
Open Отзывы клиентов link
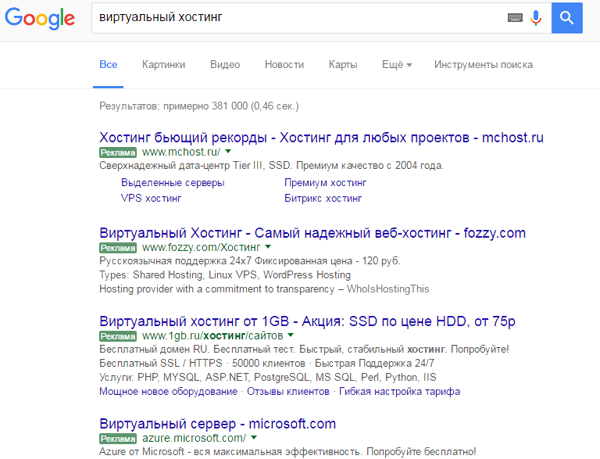[288, 391]
